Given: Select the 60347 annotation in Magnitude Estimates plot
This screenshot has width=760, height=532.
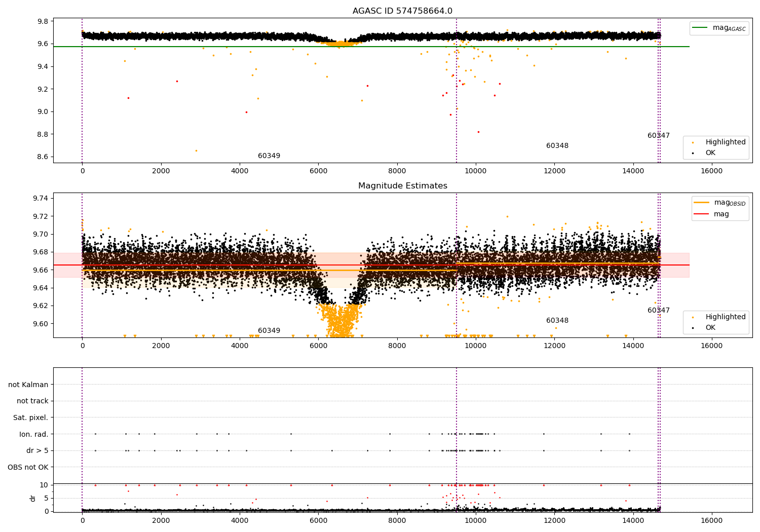Looking at the screenshot, I should coord(659,310).
